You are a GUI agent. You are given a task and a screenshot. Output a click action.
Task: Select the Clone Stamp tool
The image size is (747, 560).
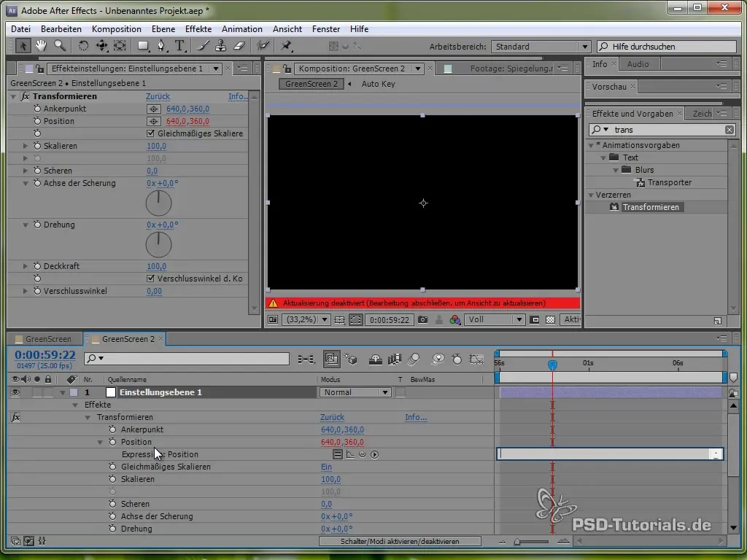(x=220, y=46)
